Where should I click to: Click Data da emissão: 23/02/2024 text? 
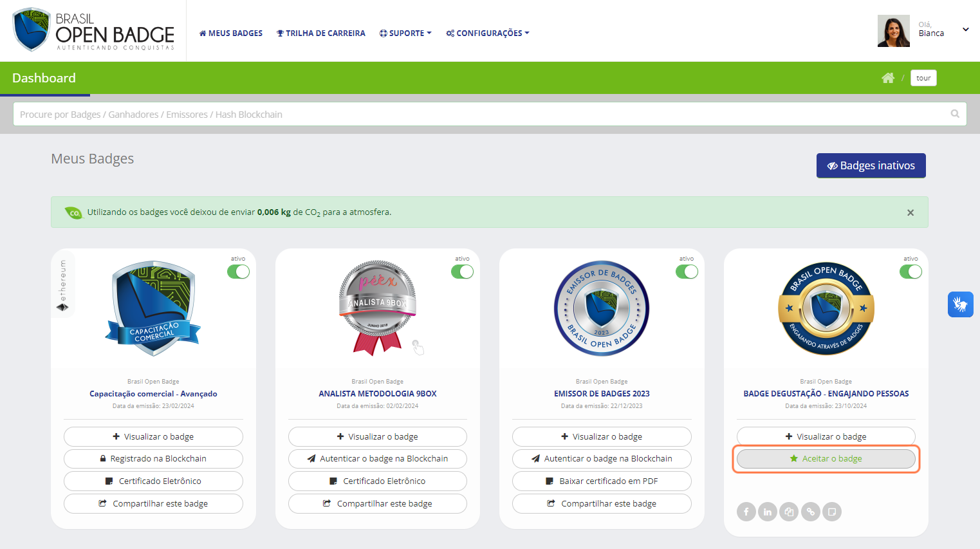[153, 406]
